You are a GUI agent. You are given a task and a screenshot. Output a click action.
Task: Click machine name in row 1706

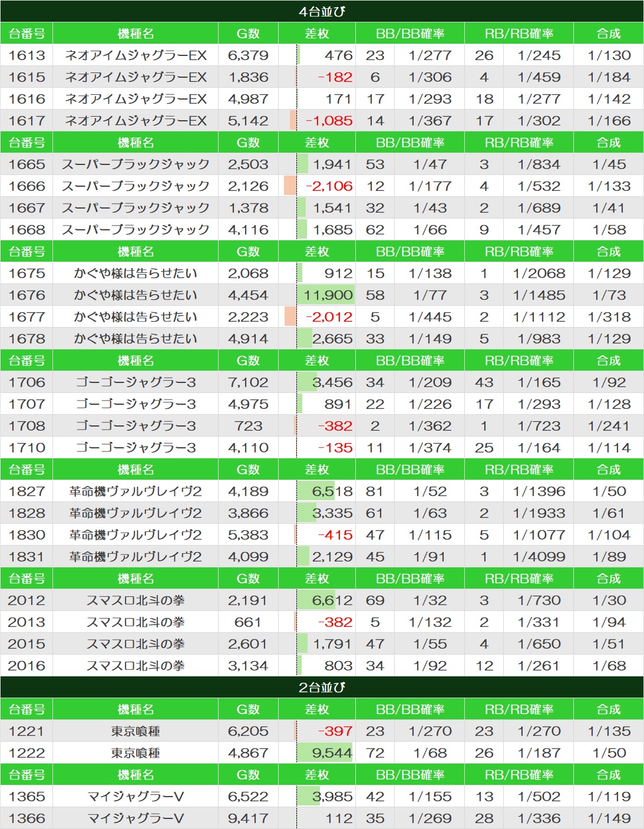pyautogui.click(x=136, y=382)
